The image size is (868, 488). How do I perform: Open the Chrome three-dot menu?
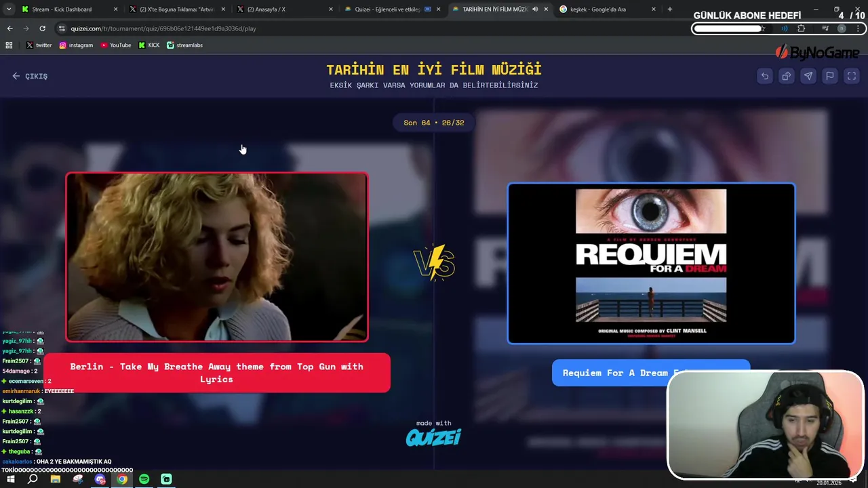click(x=859, y=28)
